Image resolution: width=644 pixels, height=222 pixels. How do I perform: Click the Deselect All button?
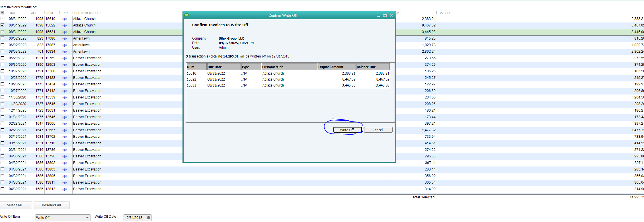click(52, 205)
